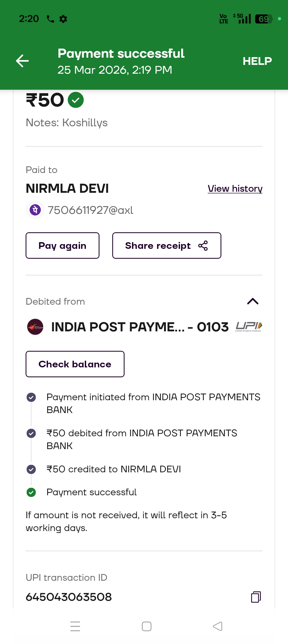288x644 pixels.
Task: Tap the Pay again button
Action: [x=62, y=246]
